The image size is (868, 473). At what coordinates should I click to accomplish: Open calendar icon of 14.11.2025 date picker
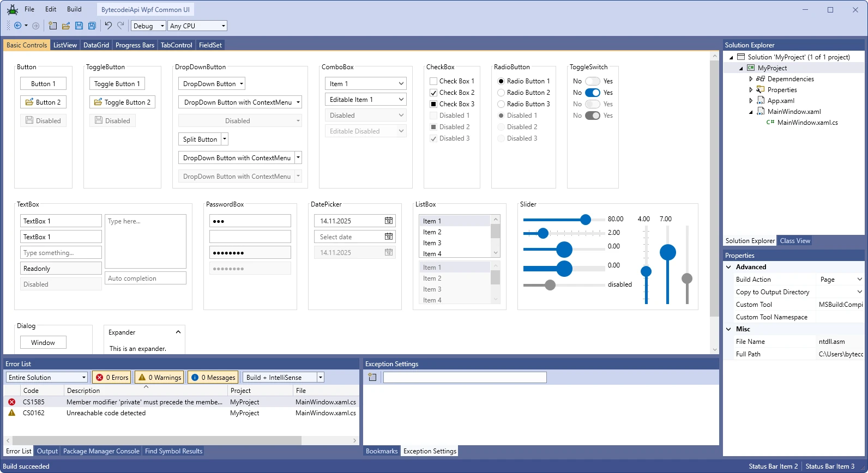point(389,221)
